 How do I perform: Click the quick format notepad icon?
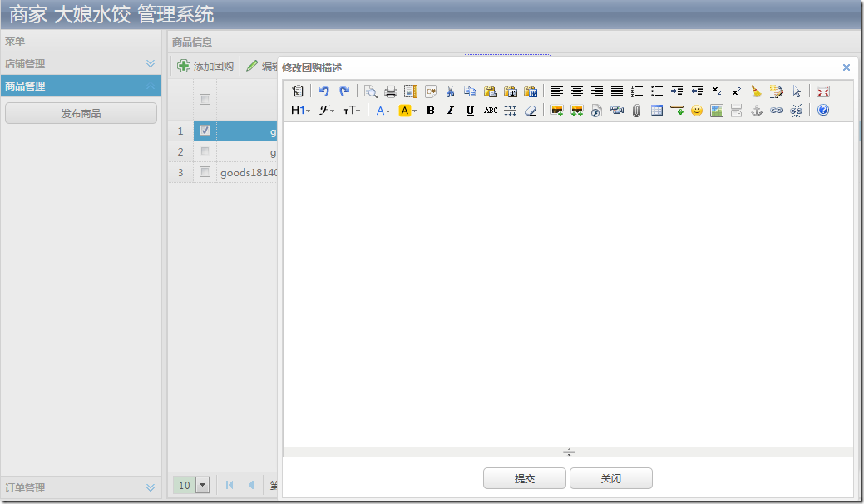point(777,91)
